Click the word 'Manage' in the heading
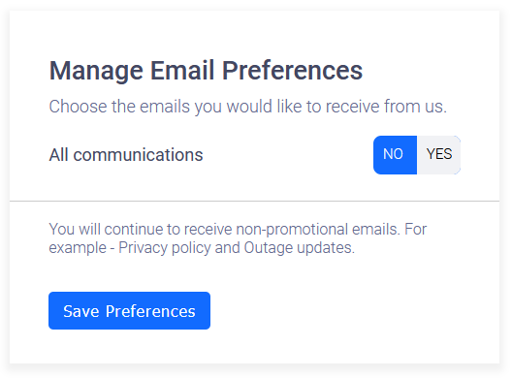 pos(96,72)
